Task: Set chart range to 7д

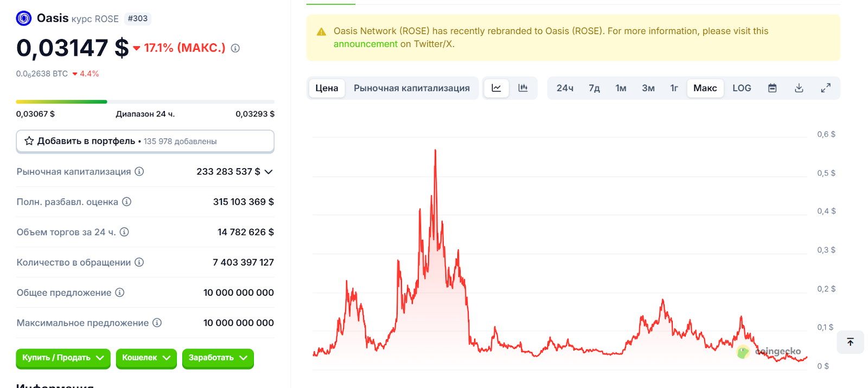Action: tap(595, 88)
